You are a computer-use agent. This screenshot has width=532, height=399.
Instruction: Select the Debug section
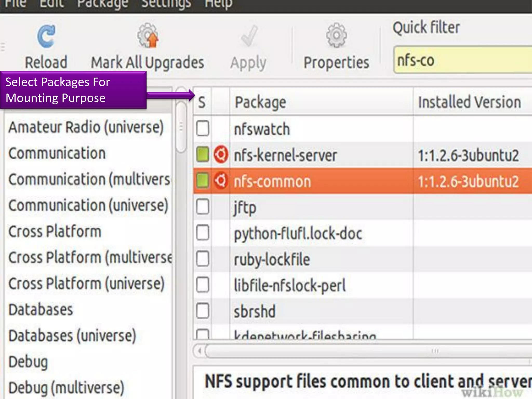28,362
